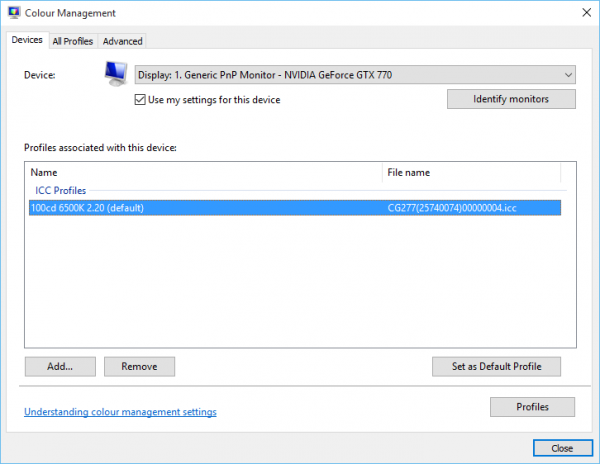The height and width of the screenshot is (464, 600).
Task: Open the Device display selection dropdown
Action: [x=354, y=75]
